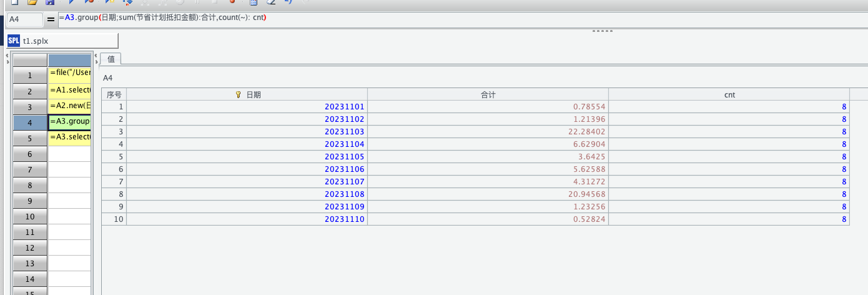868x295 pixels.
Task: Open the t1.splx document tab
Action: (x=62, y=41)
